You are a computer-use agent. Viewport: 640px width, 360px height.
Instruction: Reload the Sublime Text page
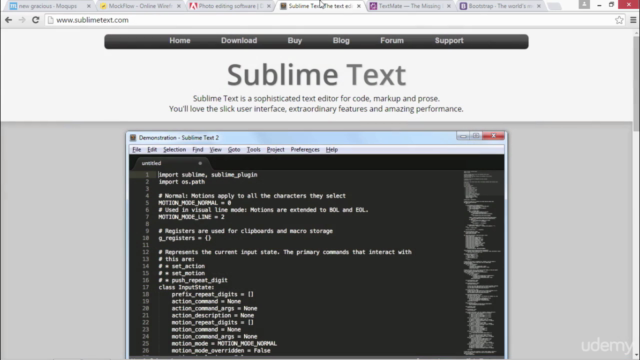point(36,20)
